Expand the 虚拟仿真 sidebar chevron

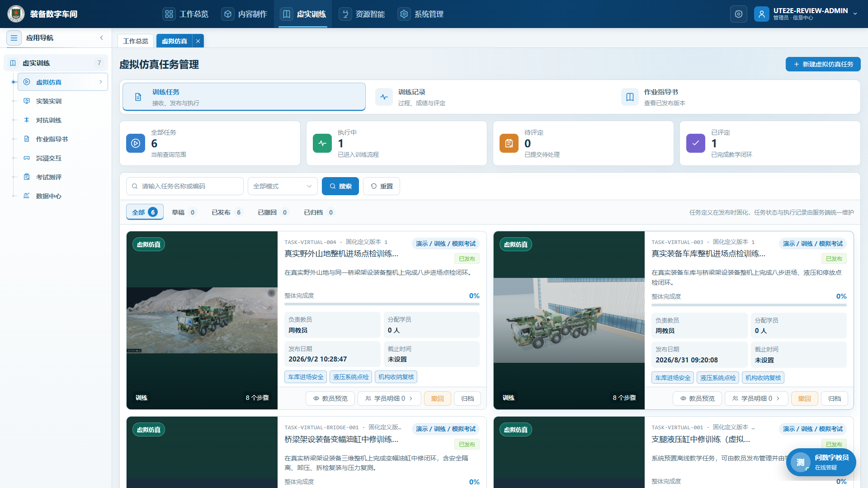(101, 82)
